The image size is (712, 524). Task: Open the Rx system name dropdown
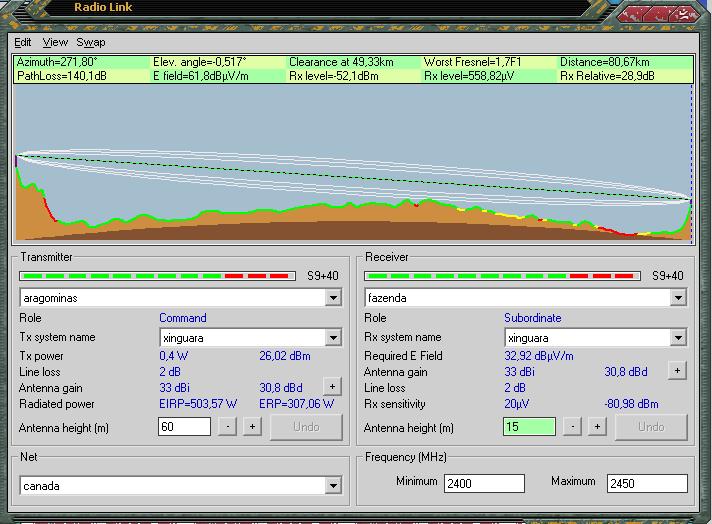pyautogui.click(x=678, y=338)
